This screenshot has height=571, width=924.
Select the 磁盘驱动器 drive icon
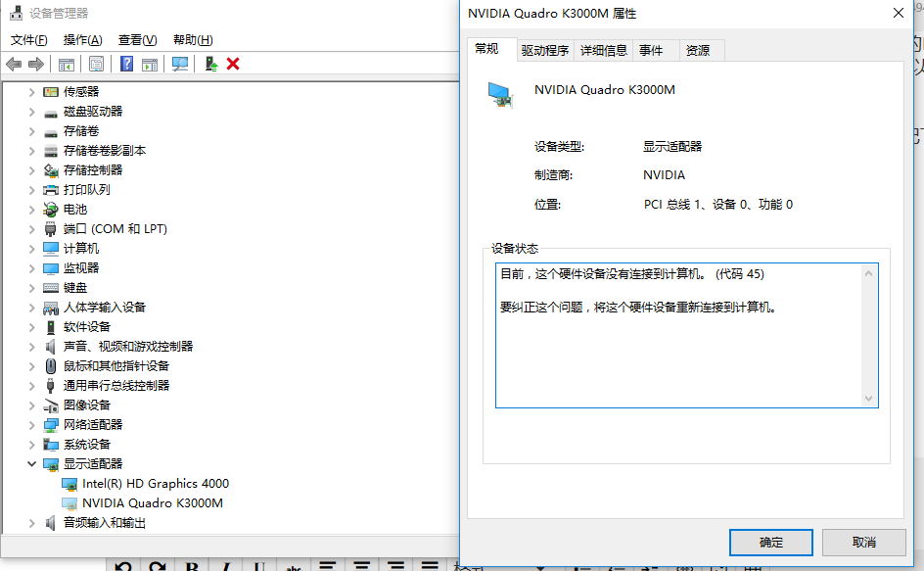pyautogui.click(x=51, y=112)
